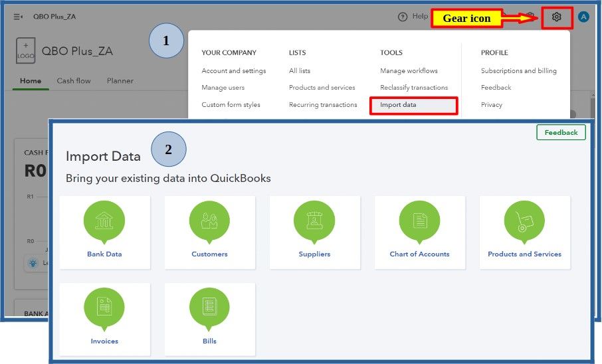Open the user avatar A icon
Image resolution: width=602 pixels, height=364 pixels.
point(583,17)
